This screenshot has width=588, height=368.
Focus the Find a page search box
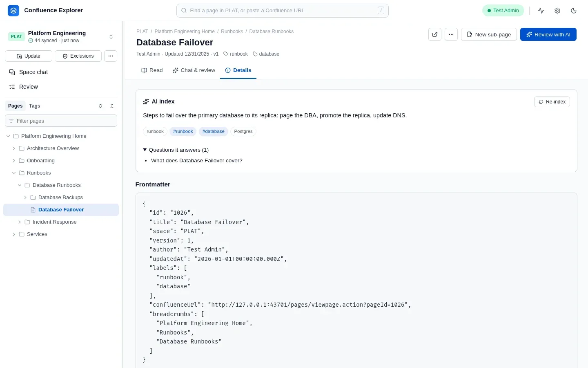[283, 11]
